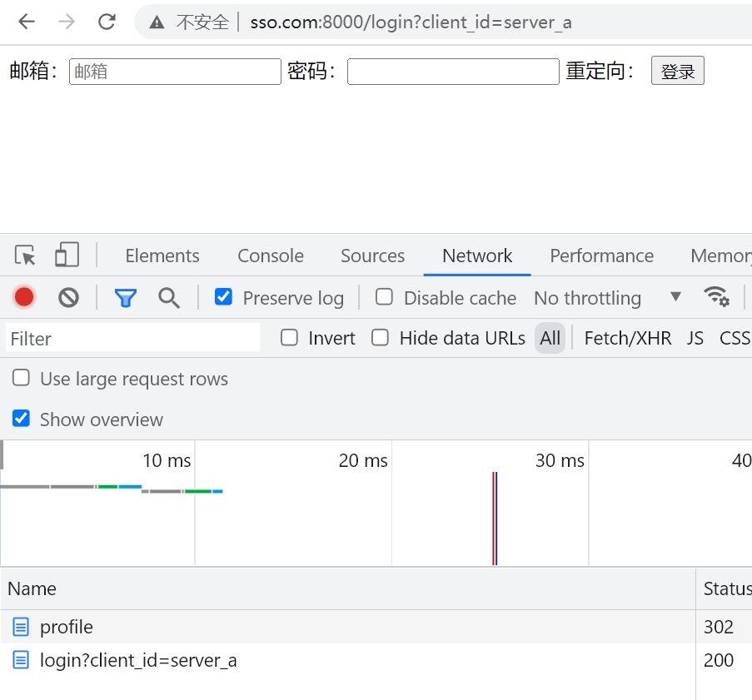752x700 pixels.
Task: Select the All request type filter
Action: click(550, 338)
